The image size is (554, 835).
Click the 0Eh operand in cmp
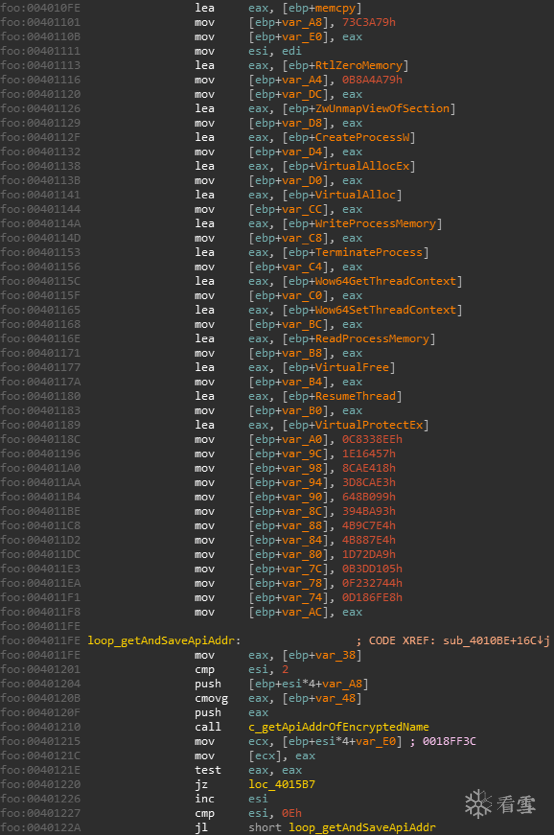point(292,813)
